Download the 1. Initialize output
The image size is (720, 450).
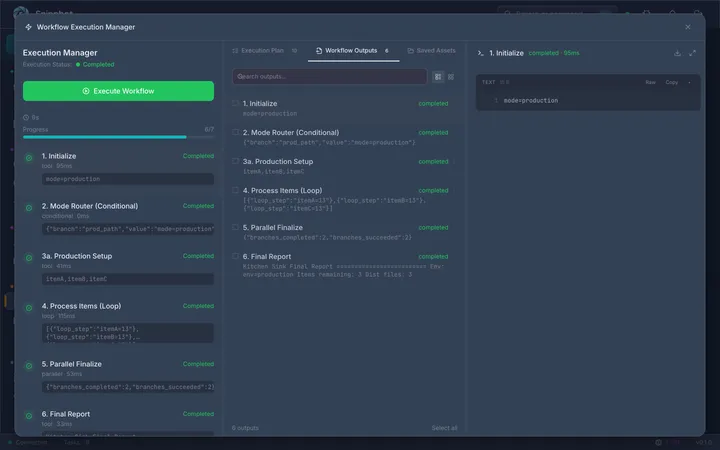[x=677, y=53]
